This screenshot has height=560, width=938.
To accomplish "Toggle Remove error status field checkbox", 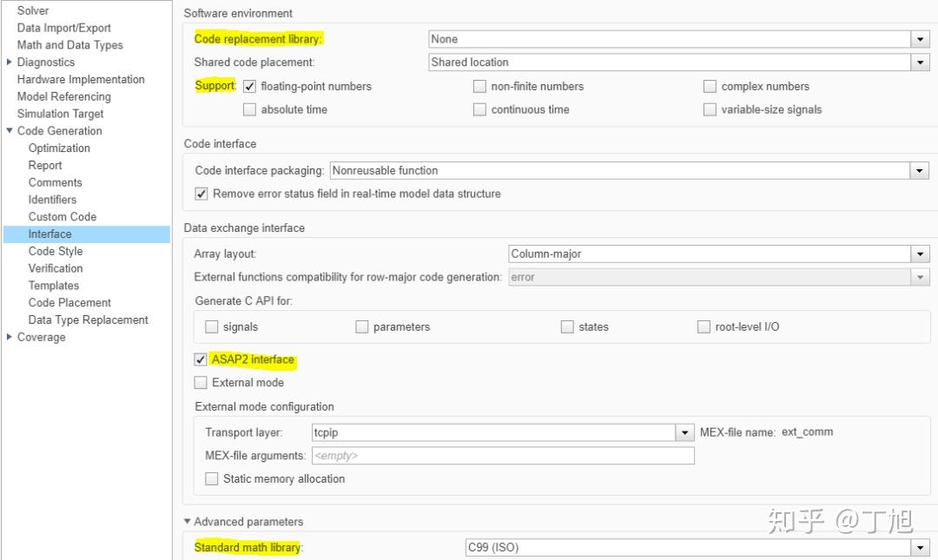I will click(201, 194).
